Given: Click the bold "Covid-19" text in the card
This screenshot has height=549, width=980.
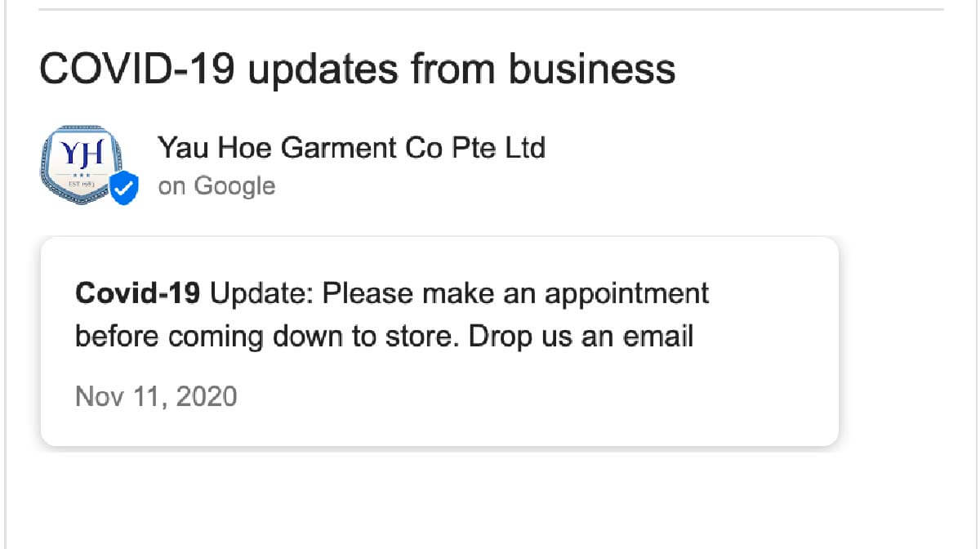Looking at the screenshot, I should tap(137, 292).
